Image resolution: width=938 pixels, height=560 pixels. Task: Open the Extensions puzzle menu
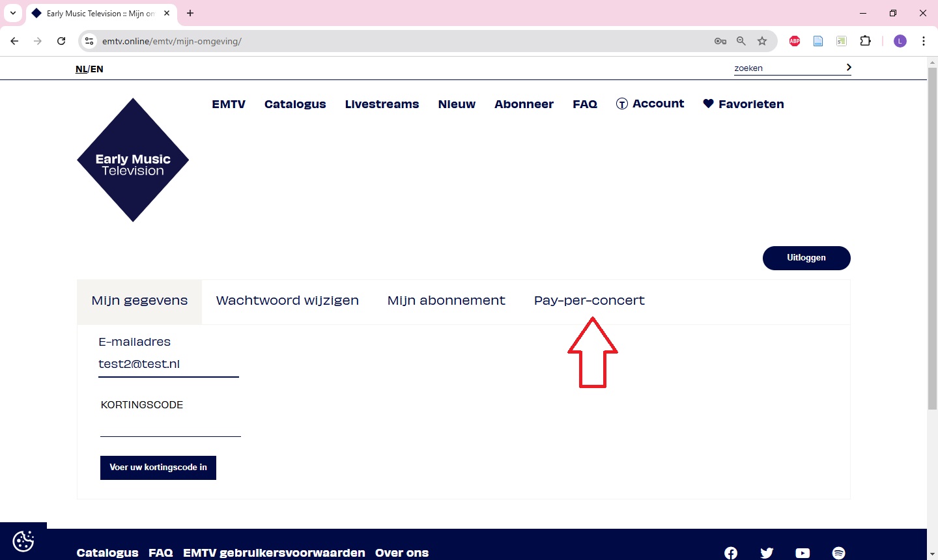point(865,41)
